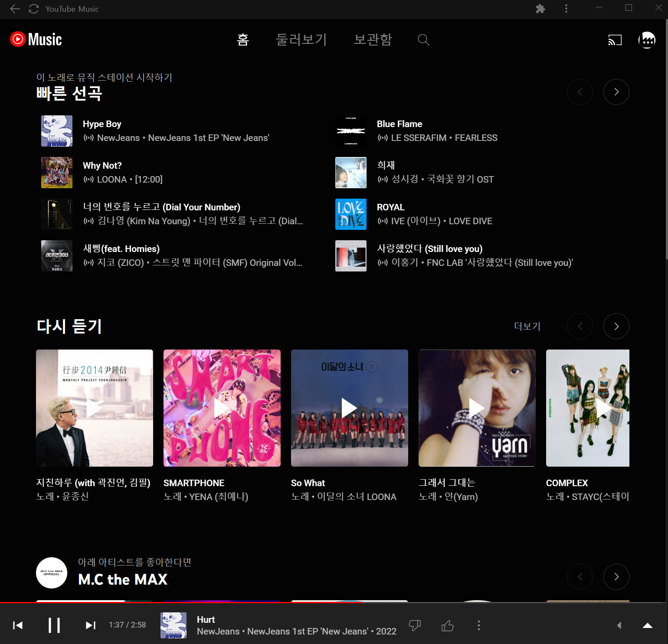Play the 지친하루 card in 다시 듣기

pos(95,408)
